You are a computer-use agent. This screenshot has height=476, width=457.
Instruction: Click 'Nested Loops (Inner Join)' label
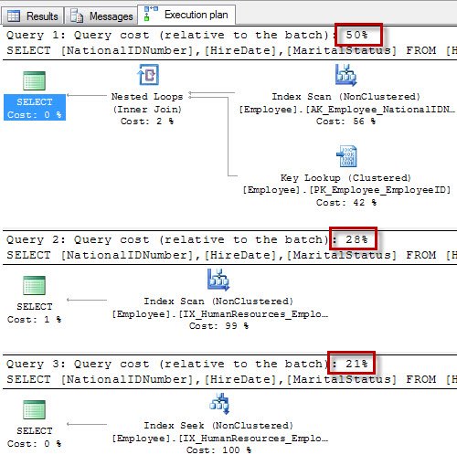tap(147, 103)
